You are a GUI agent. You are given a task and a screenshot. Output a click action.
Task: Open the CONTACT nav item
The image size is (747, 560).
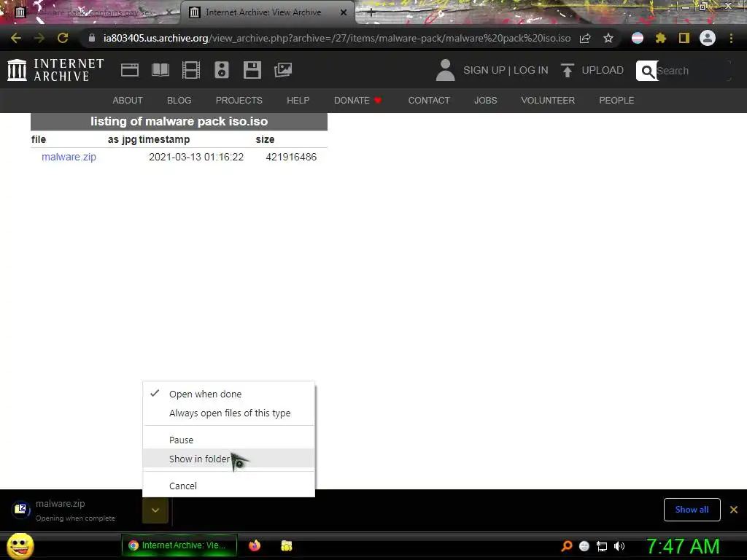click(429, 101)
